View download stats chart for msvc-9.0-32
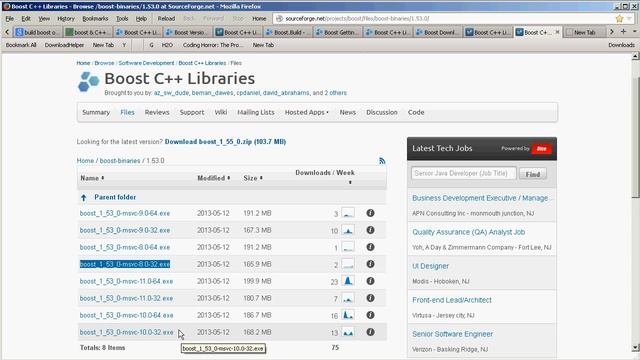This screenshot has height=360, width=640. tap(348, 230)
